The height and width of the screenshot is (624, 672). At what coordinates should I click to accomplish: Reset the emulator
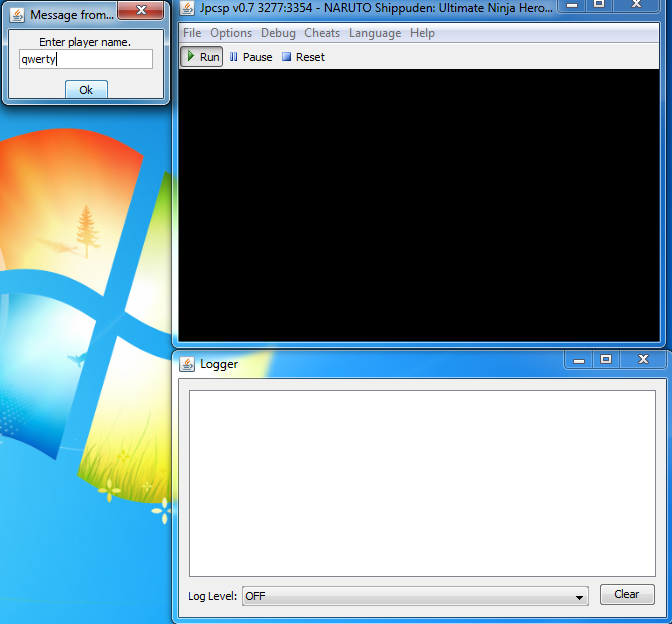coord(303,57)
